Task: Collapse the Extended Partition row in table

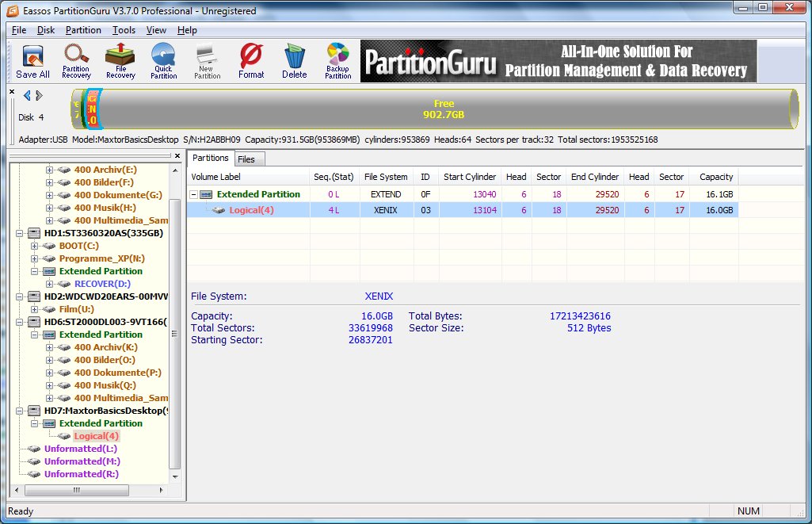Action: [x=193, y=194]
